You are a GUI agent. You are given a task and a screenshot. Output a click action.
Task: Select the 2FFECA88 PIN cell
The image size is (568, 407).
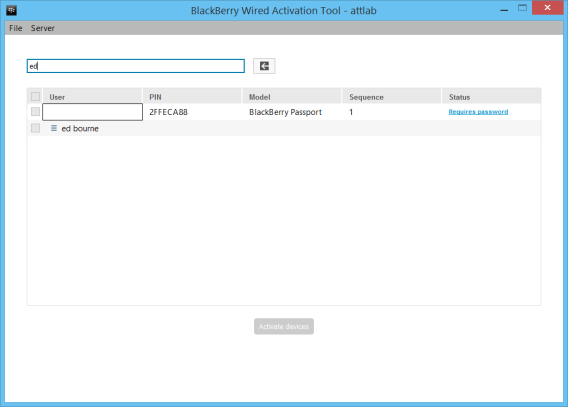(168, 112)
